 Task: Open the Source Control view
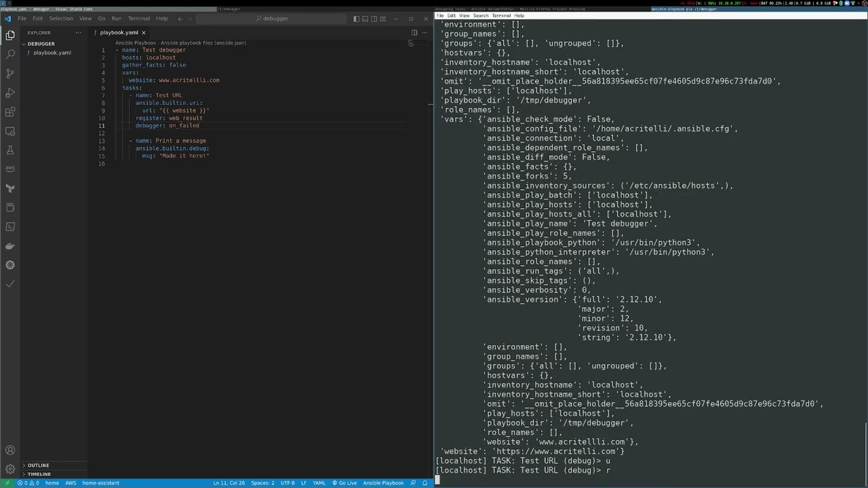point(10,73)
